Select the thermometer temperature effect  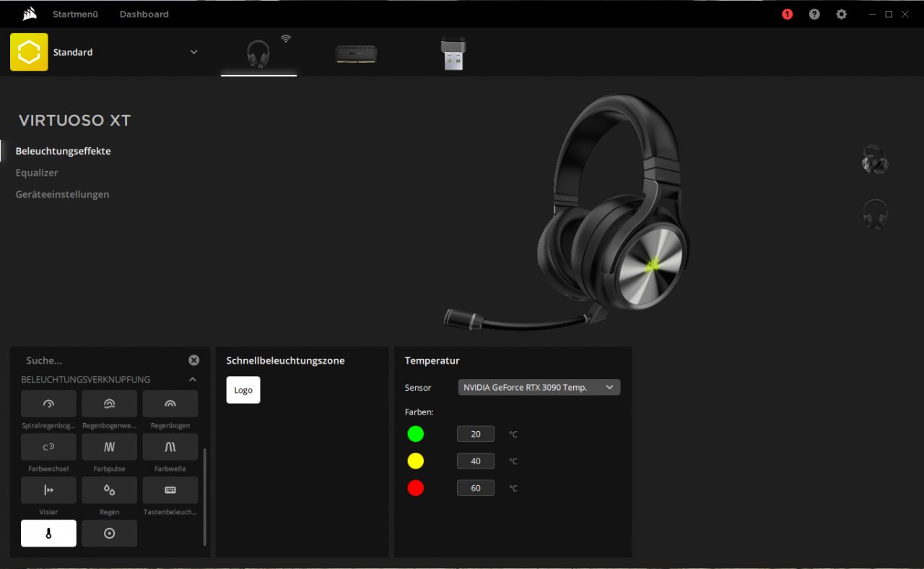[48, 534]
